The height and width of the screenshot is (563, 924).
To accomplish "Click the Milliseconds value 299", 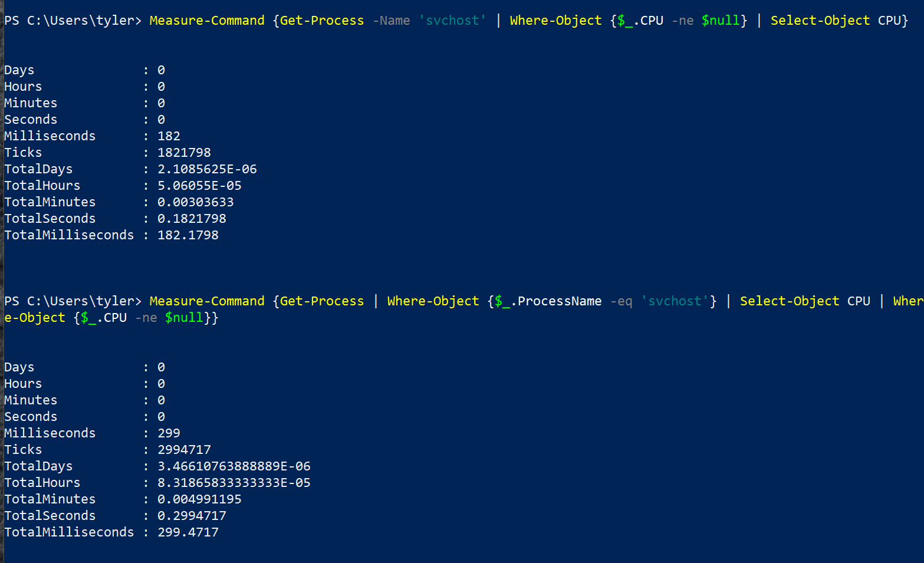I will (169, 433).
